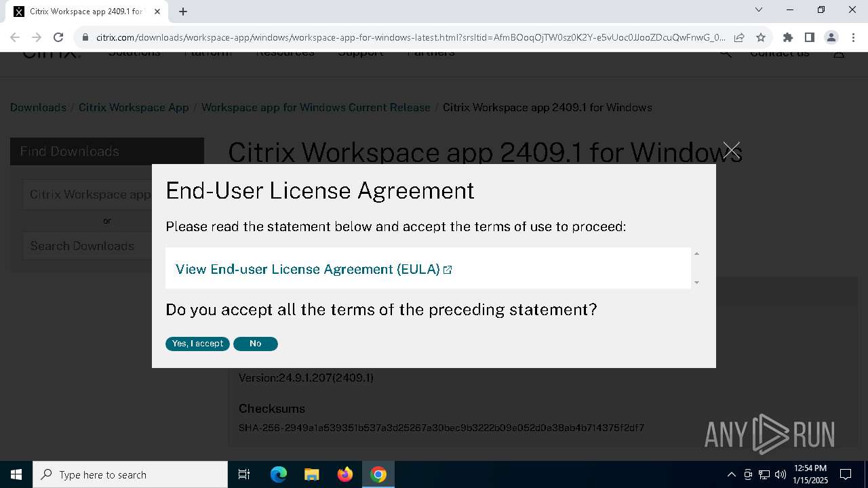Open network status tray icon
868x488 pixels.
pyautogui.click(x=764, y=474)
